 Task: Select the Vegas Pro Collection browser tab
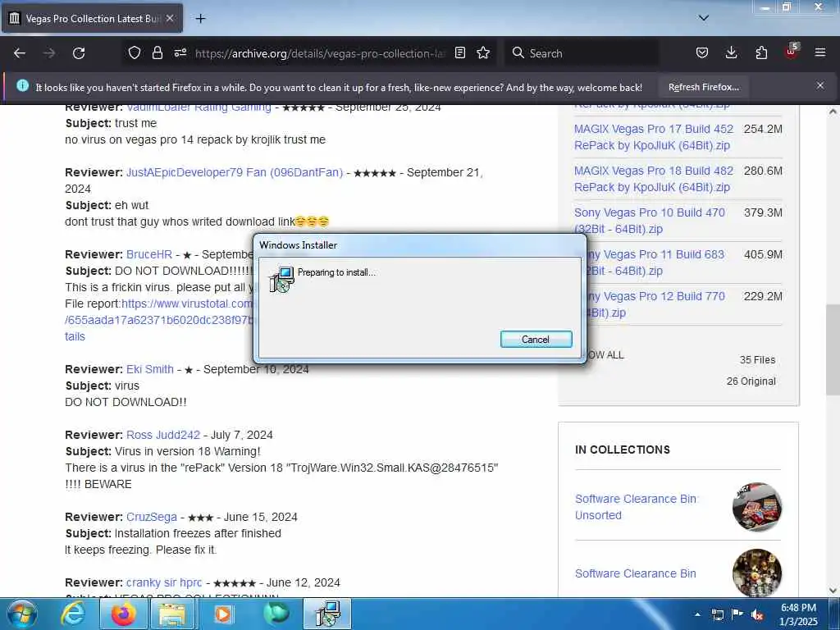click(x=92, y=19)
